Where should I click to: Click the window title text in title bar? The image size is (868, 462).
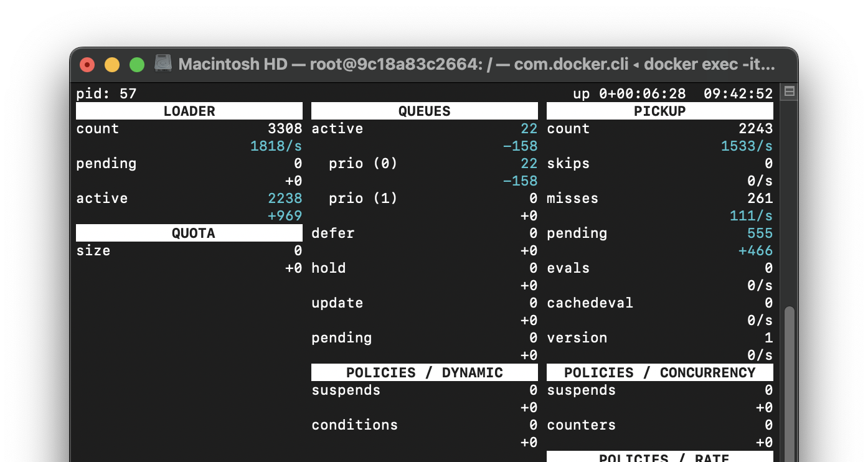[476, 64]
